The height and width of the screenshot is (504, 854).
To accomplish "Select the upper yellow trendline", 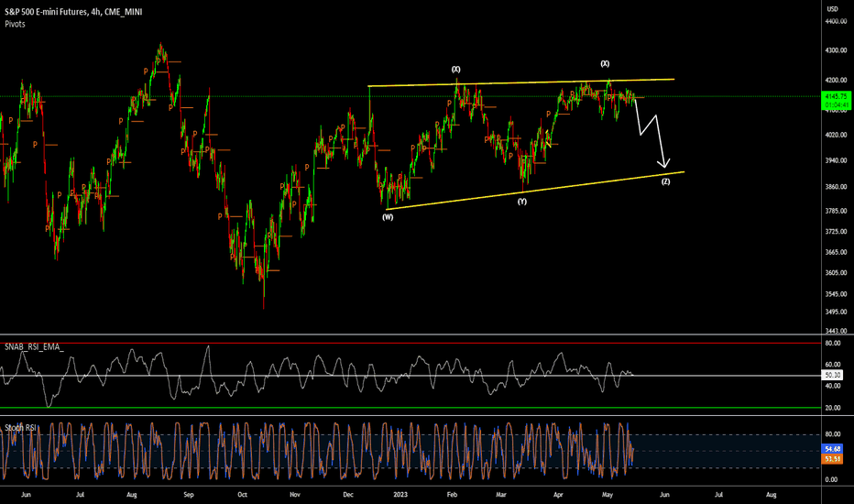I will [521, 82].
